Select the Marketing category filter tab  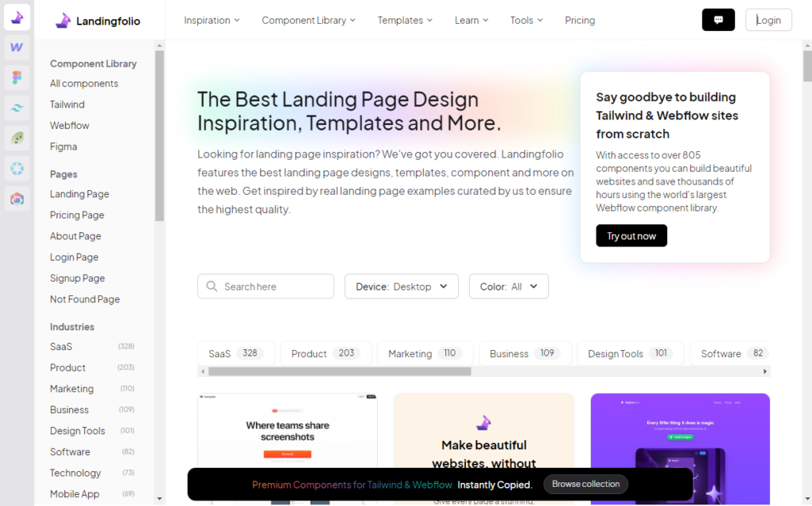click(425, 353)
